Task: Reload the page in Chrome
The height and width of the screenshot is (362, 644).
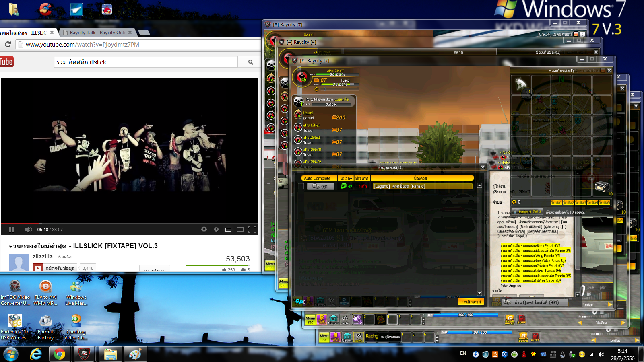Action: 8,44
